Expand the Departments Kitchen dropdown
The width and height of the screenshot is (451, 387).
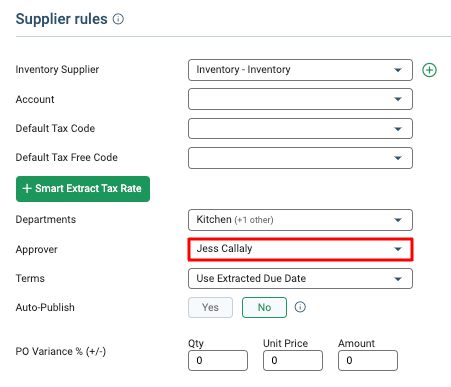point(300,220)
